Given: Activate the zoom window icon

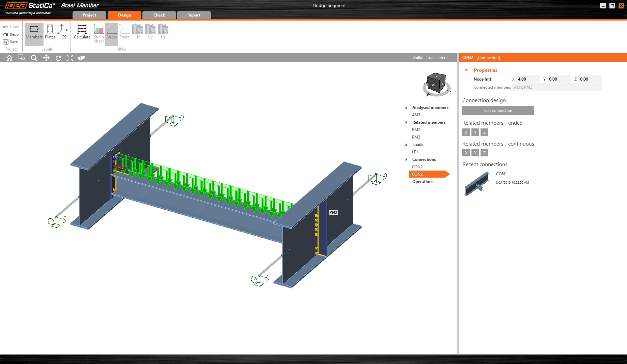Looking at the screenshot, I should point(22,58).
